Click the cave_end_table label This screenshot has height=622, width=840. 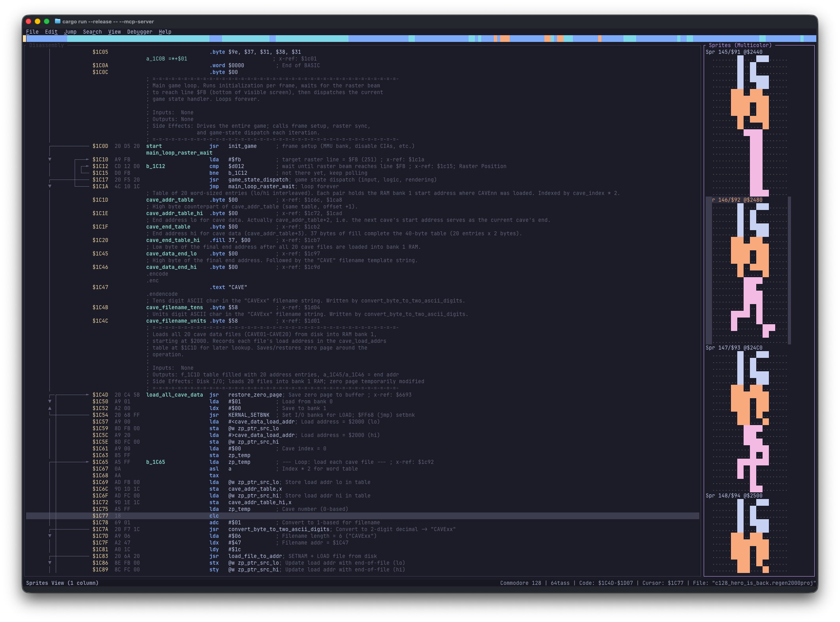coord(168,227)
